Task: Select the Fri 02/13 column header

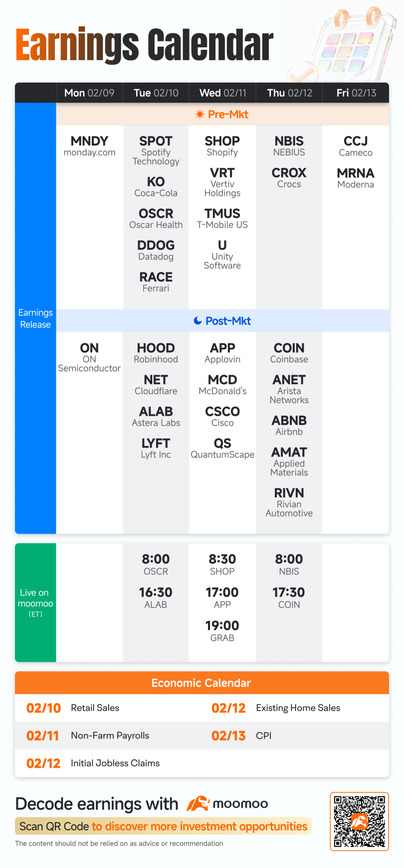Action: click(x=356, y=93)
